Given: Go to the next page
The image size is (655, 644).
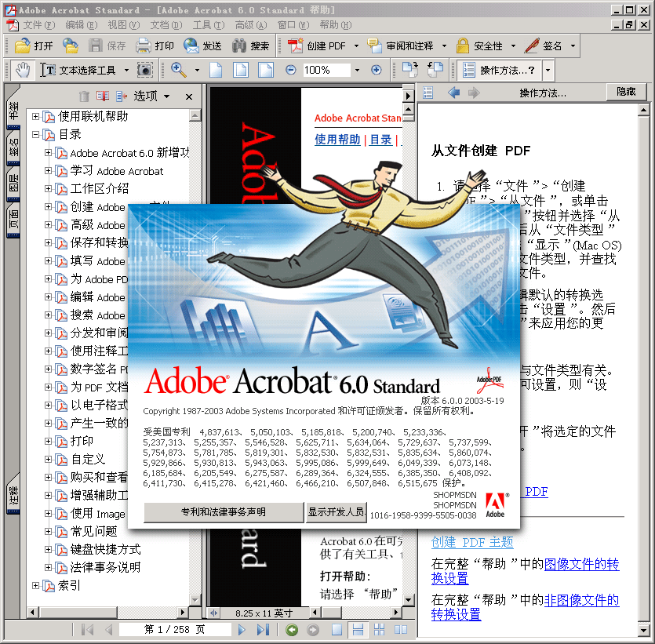Looking at the screenshot, I should point(242,629).
